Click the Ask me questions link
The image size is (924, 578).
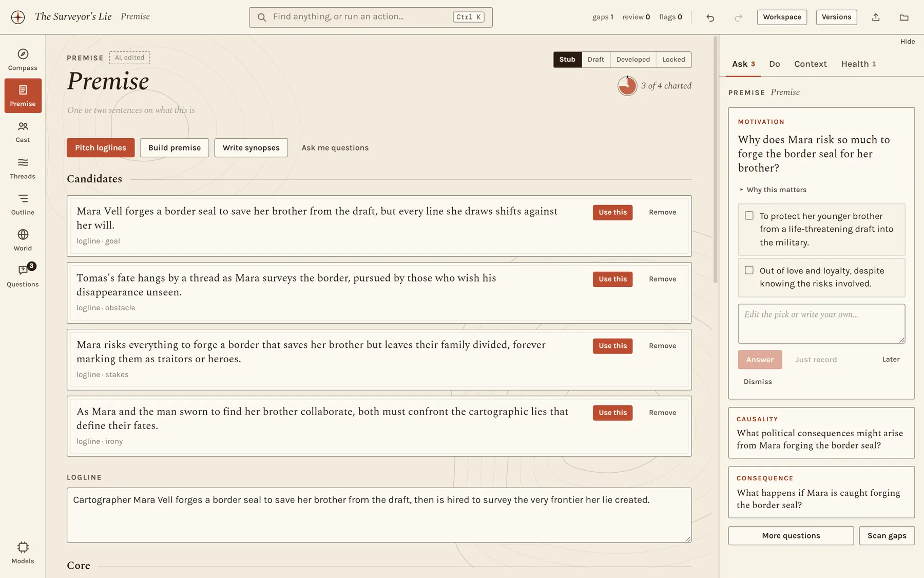(335, 148)
